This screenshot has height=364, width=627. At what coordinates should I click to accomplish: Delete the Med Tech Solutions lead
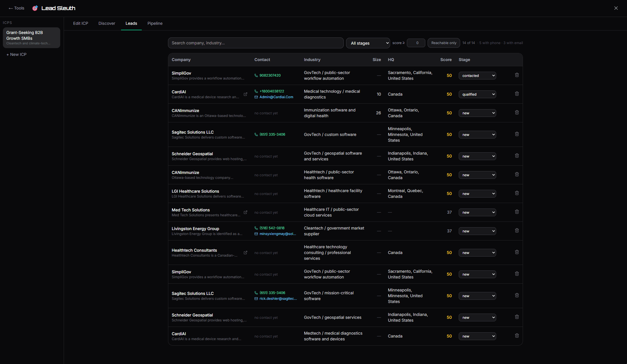(x=517, y=212)
